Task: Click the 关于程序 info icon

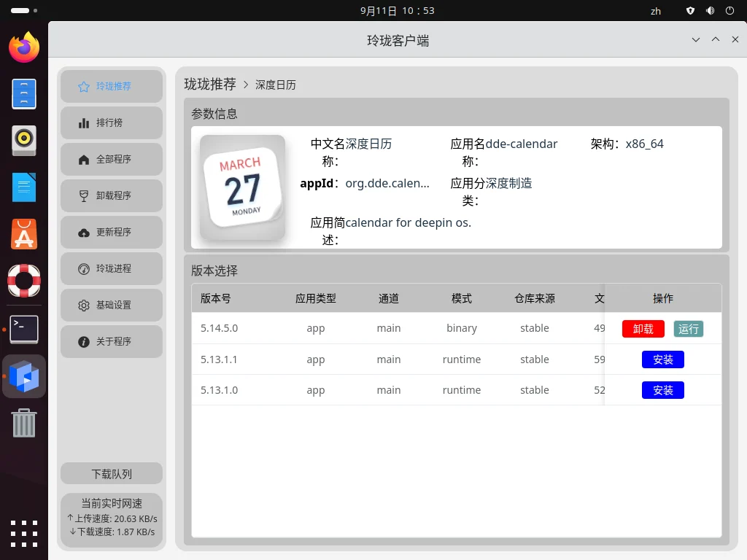Action: 84,342
